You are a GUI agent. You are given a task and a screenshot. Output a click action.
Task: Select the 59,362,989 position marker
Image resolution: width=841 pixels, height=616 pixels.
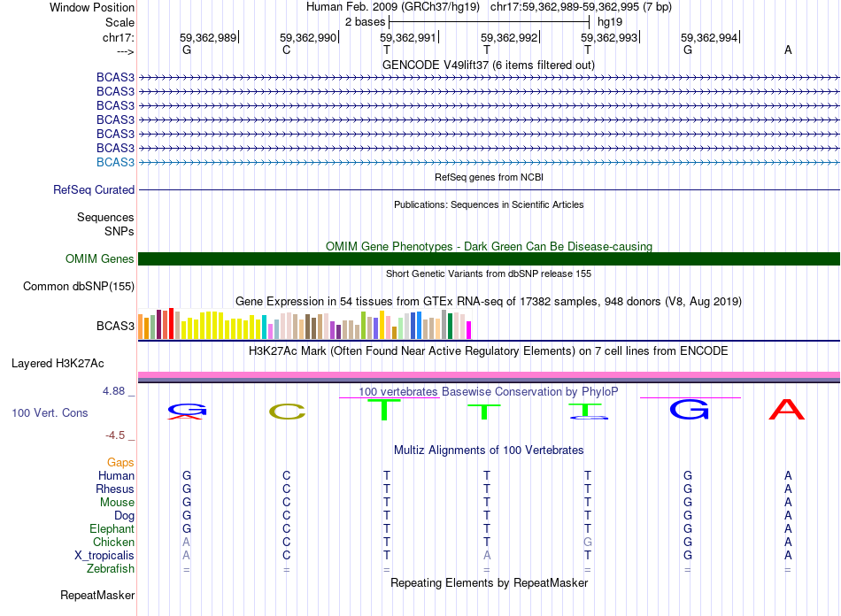pyautogui.click(x=208, y=37)
